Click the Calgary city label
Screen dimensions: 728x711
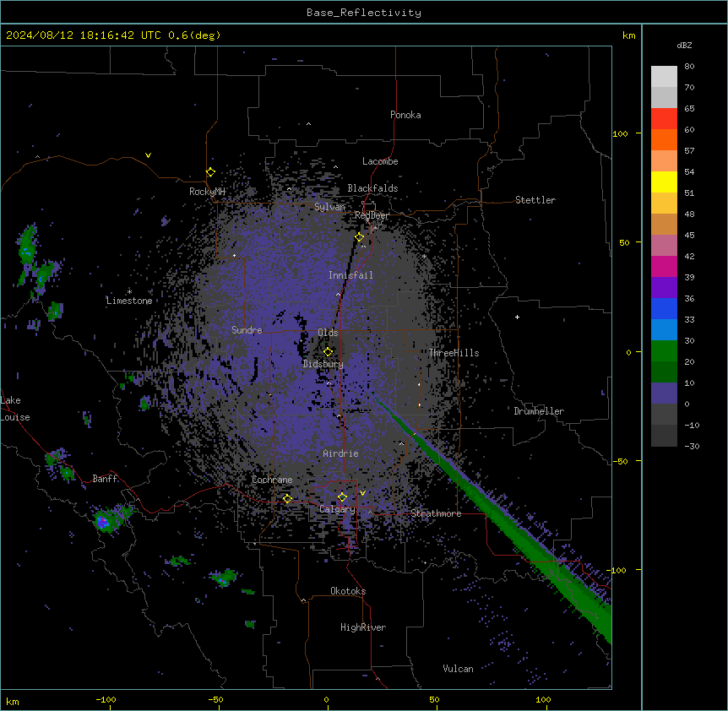coord(337,509)
